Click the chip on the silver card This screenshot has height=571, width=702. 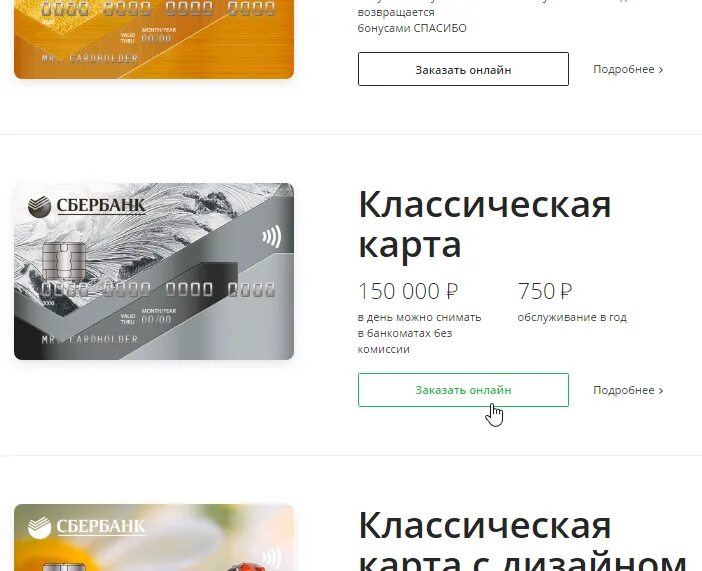tap(63, 261)
